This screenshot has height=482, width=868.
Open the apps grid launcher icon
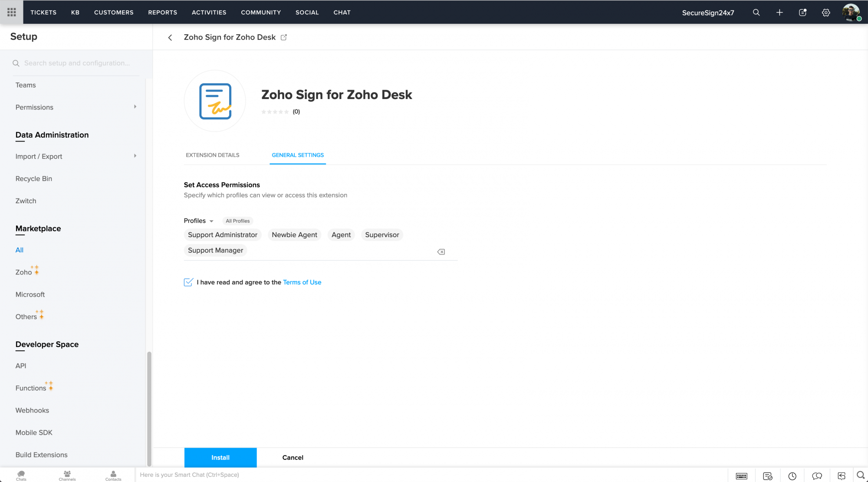tap(12, 12)
